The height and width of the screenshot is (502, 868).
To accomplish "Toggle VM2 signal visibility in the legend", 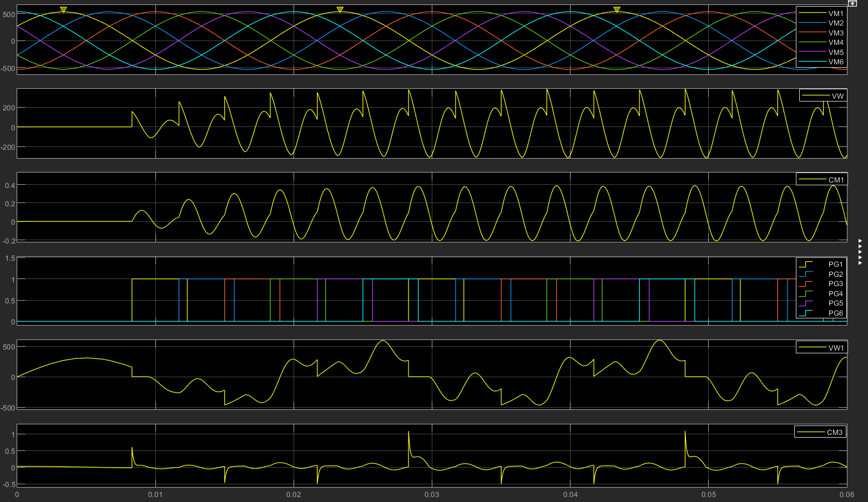I will pos(822,23).
